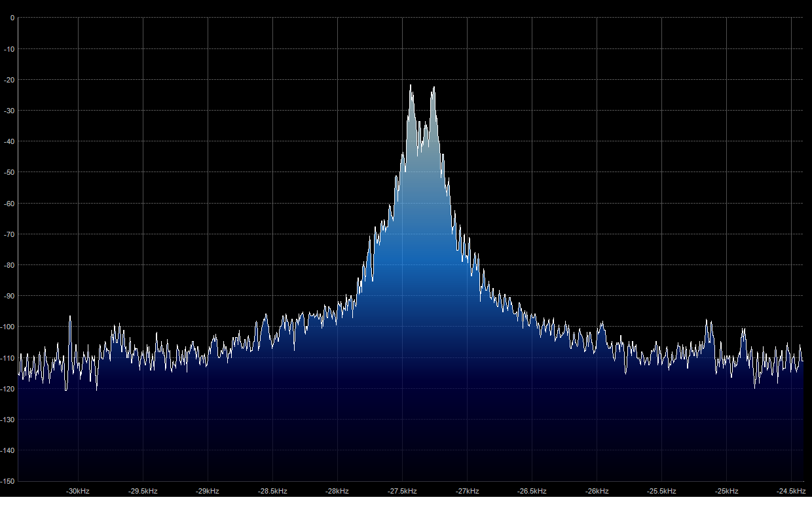This screenshot has height=506, width=812.
Task: Click the -27.5kHz frequency axis label
Action: tap(402, 491)
